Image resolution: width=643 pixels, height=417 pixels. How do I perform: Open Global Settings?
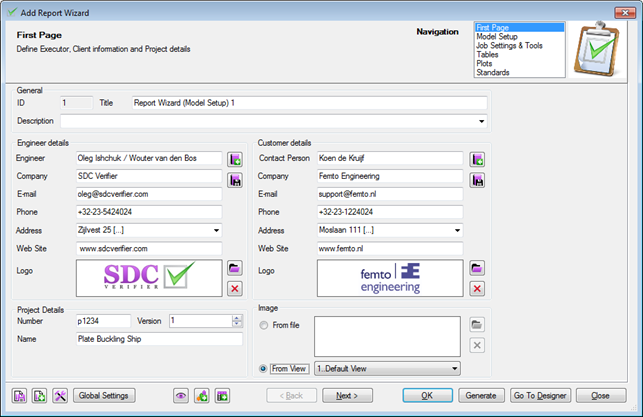click(x=104, y=396)
